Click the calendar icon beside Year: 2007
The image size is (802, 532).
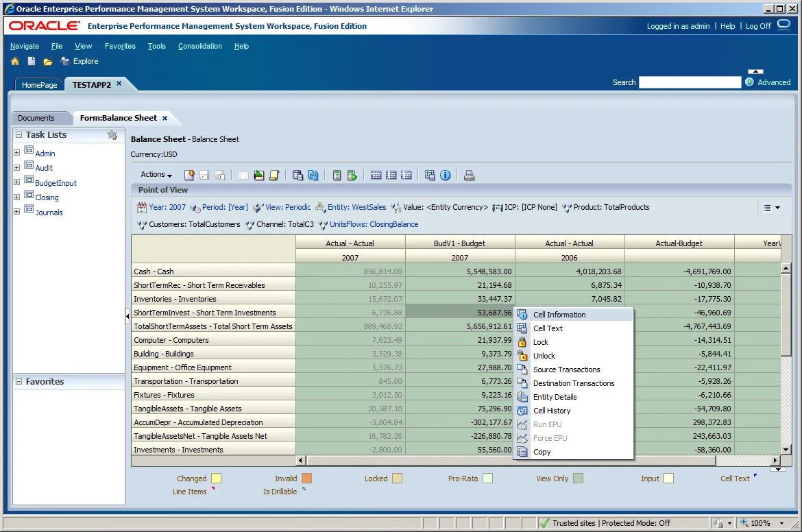(x=142, y=208)
